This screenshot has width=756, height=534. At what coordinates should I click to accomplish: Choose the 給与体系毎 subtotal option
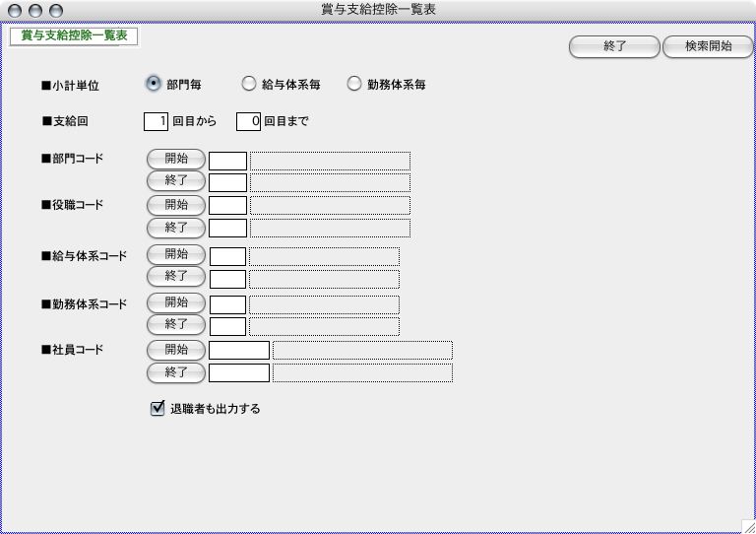coord(249,85)
